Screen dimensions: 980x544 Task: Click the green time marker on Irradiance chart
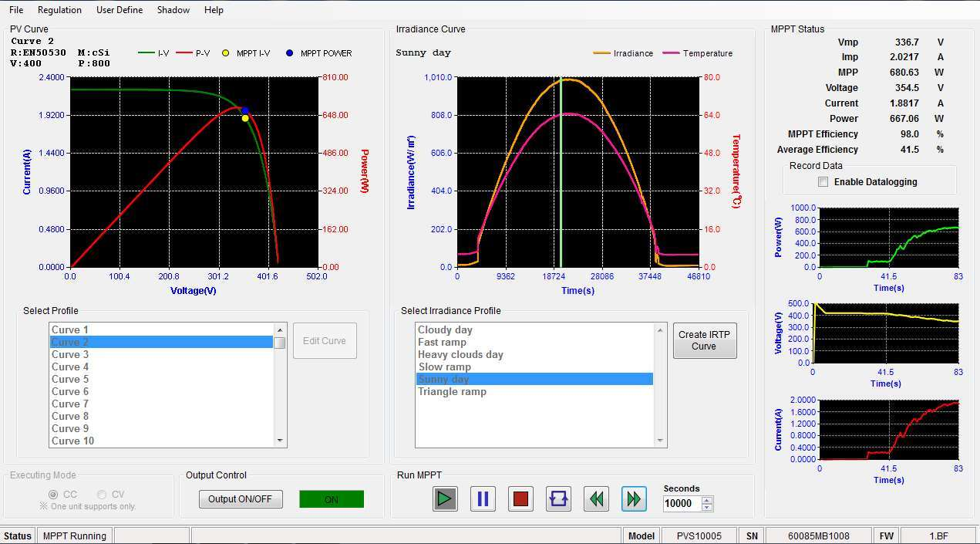(561, 172)
